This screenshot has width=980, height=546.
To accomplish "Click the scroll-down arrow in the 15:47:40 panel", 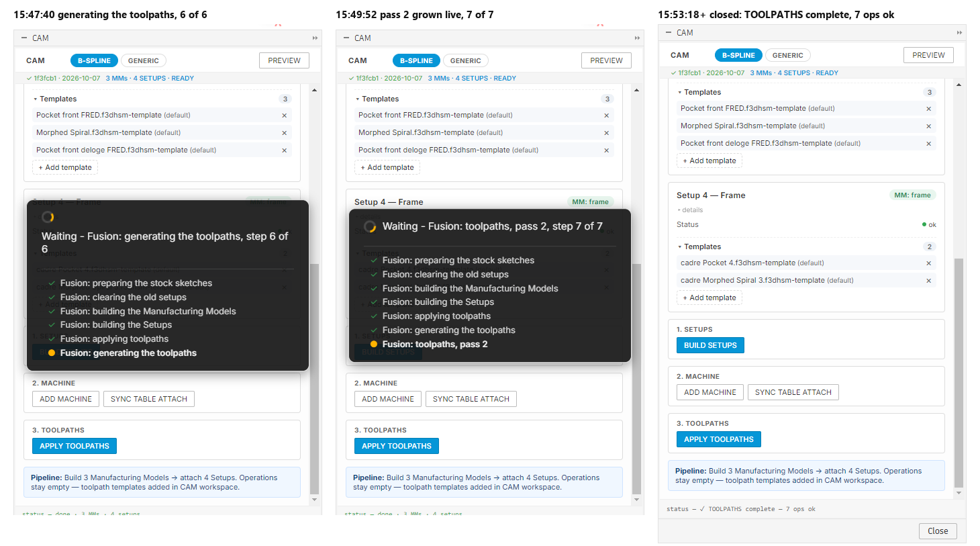I will tap(314, 500).
